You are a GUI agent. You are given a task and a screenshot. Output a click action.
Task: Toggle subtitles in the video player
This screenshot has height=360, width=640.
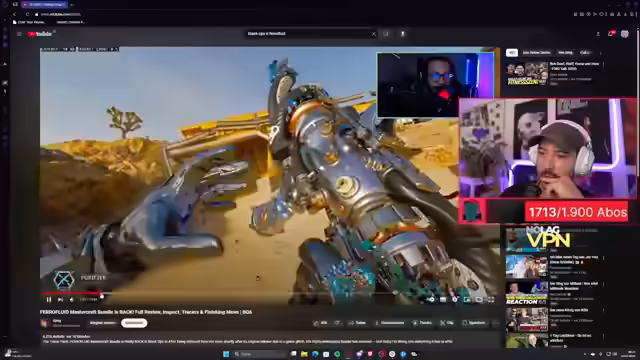tap(443, 300)
